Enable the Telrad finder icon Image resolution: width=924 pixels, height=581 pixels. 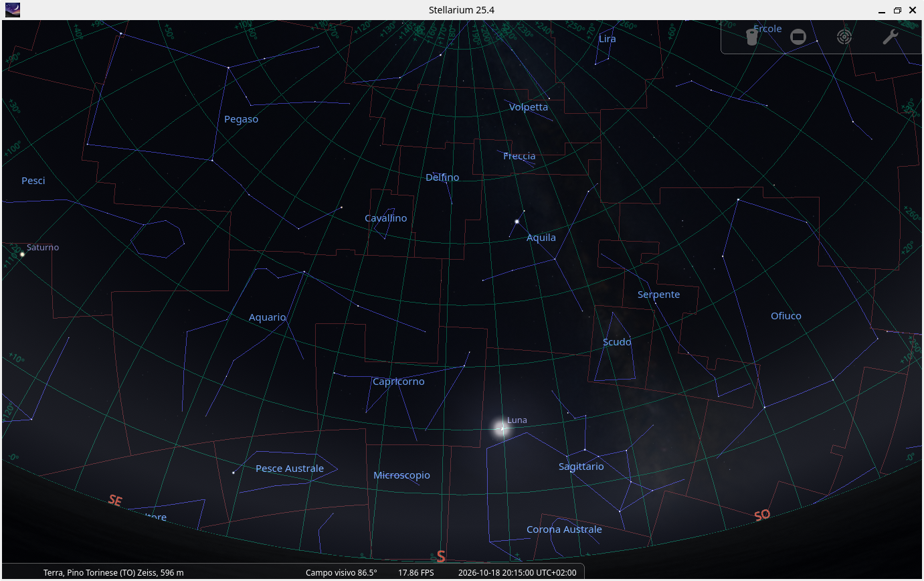[844, 37]
